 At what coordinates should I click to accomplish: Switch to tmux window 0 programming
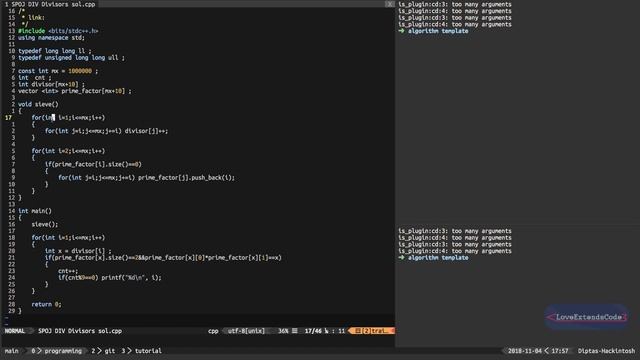tap(56, 351)
